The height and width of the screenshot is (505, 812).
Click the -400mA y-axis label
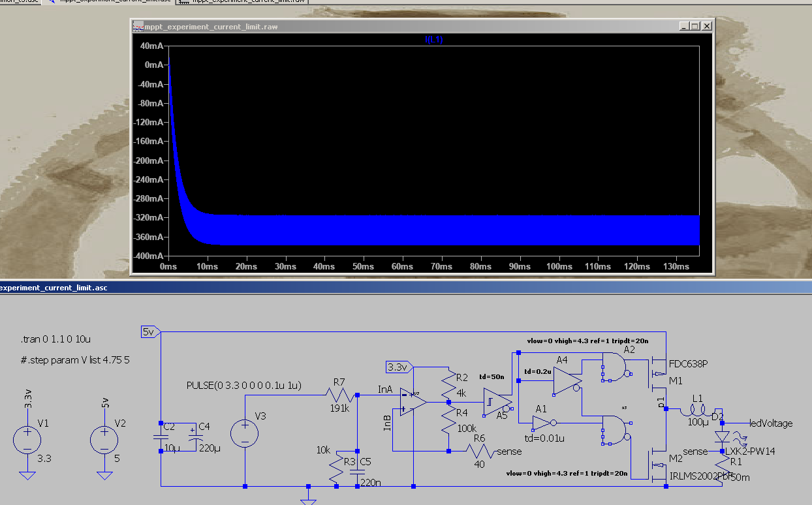(149, 256)
